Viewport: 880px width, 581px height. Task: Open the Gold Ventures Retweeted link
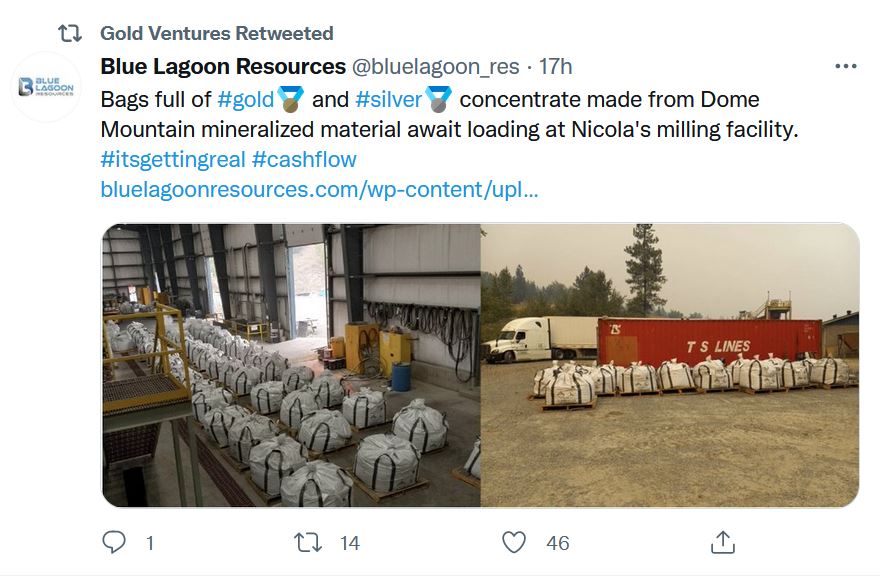(x=216, y=33)
